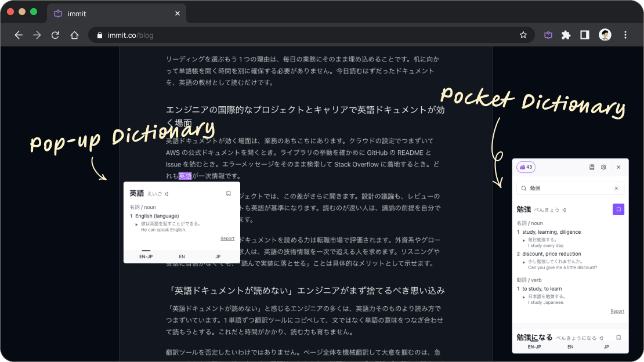Open the immit extension in browser toolbar

pos(548,35)
